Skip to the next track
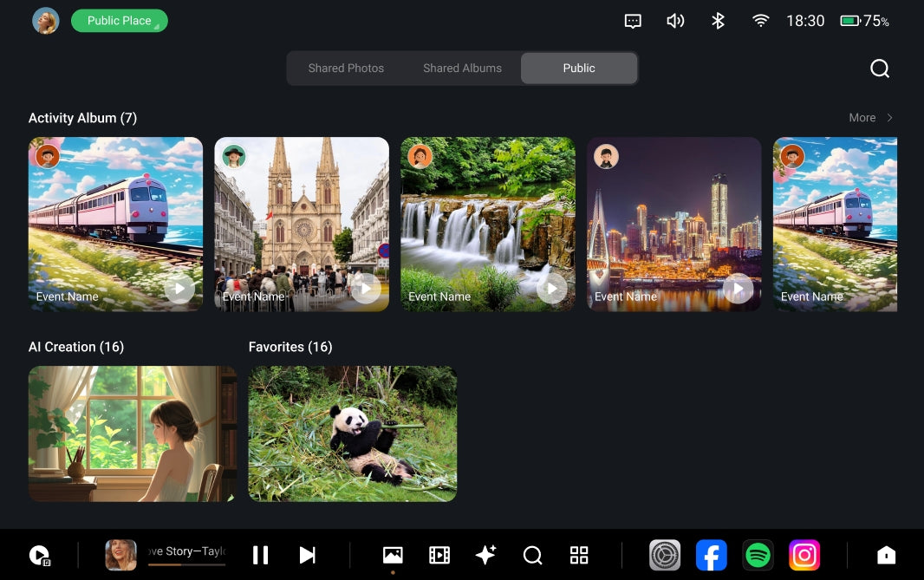The image size is (924, 580). pos(307,555)
